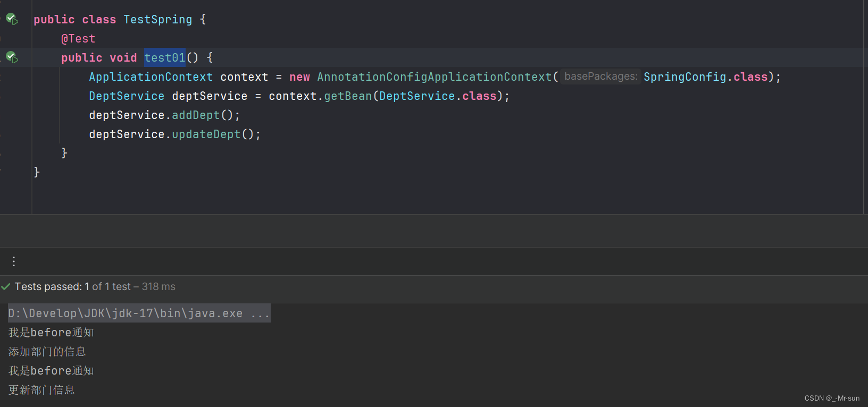Click the green tests-passed checkmark icon
The width and height of the screenshot is (868, 407).
[6, 287]
